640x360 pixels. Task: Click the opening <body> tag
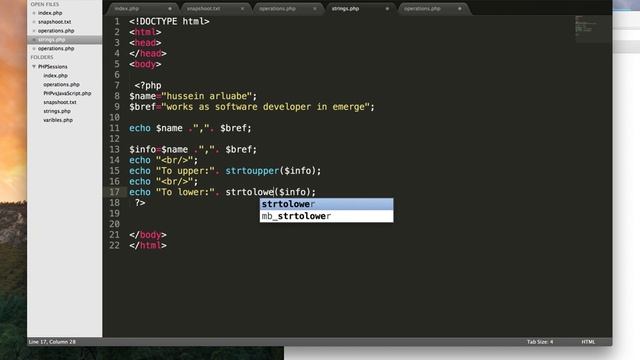click(x=145, y=64)
